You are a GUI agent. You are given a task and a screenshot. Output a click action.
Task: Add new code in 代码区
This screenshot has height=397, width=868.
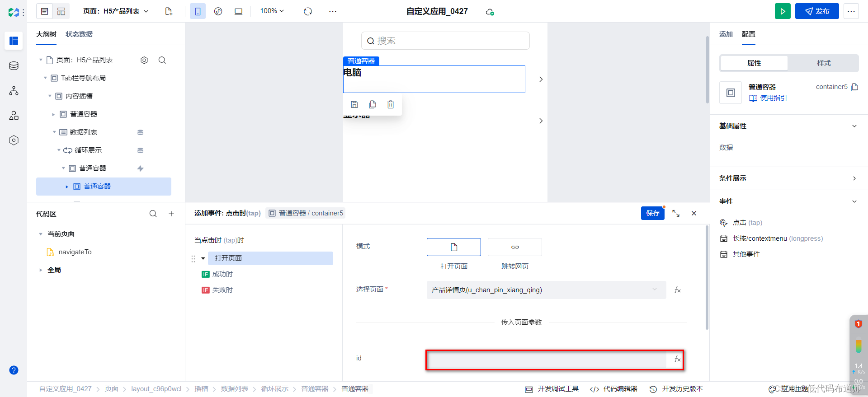click(171, 214)
